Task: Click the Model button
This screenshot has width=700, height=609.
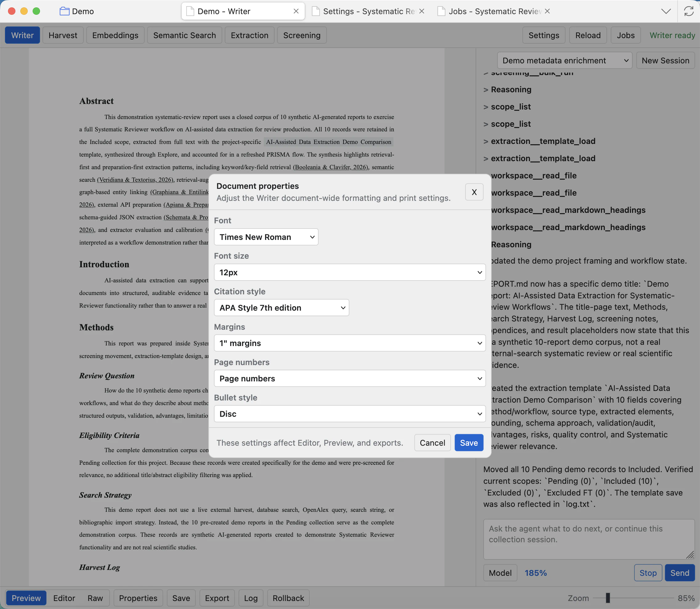Action: coord(500,573)
